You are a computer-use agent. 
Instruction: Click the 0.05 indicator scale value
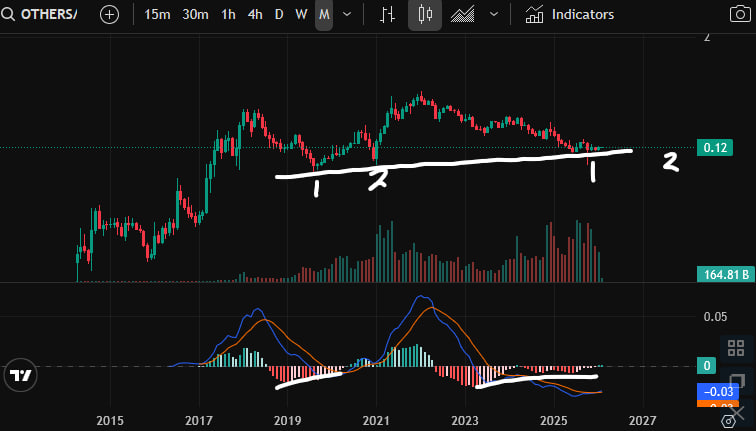(x=715, y=317)
